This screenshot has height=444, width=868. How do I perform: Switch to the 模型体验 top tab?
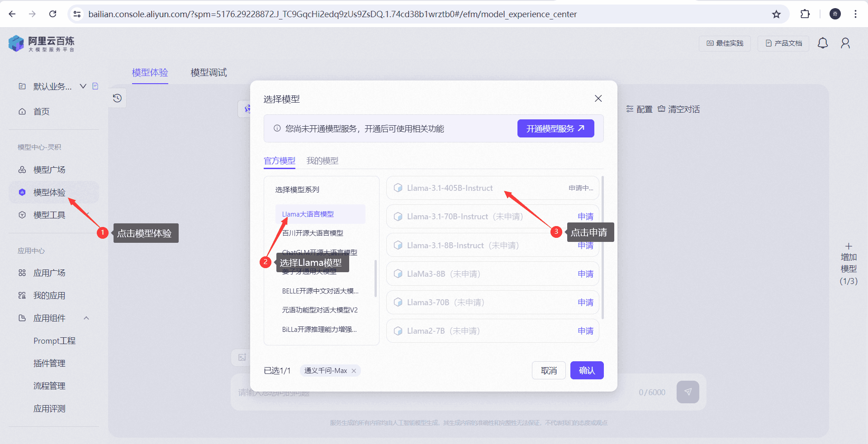click(150, 72)
